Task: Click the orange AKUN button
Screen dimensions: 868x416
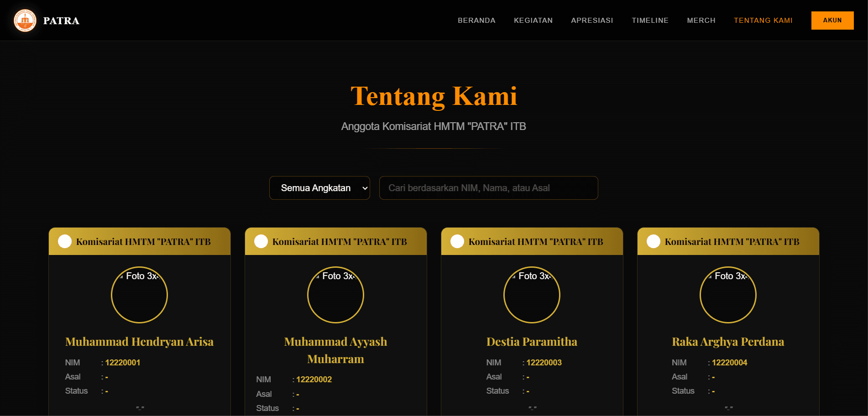Action: (x=832, y=21)
